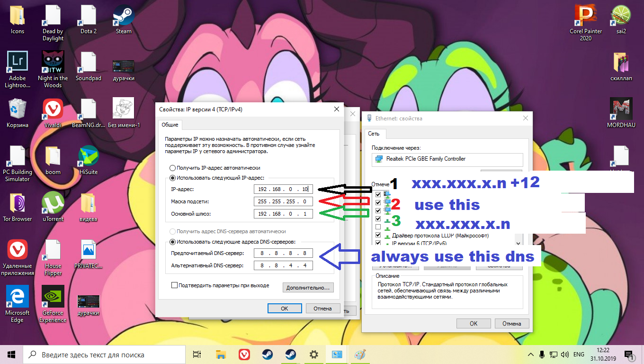Uncheck the IP версии 6 (TCP/IPv6) checkbox
This screenshot has width=644, height=364.
[378, 243]
